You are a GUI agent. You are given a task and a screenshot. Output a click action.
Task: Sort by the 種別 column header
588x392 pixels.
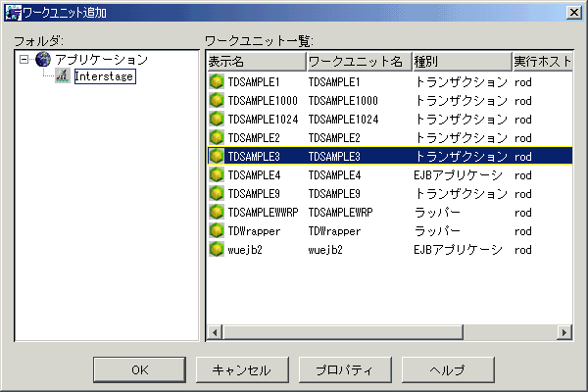pyautogui.click(x=463, y=61)
